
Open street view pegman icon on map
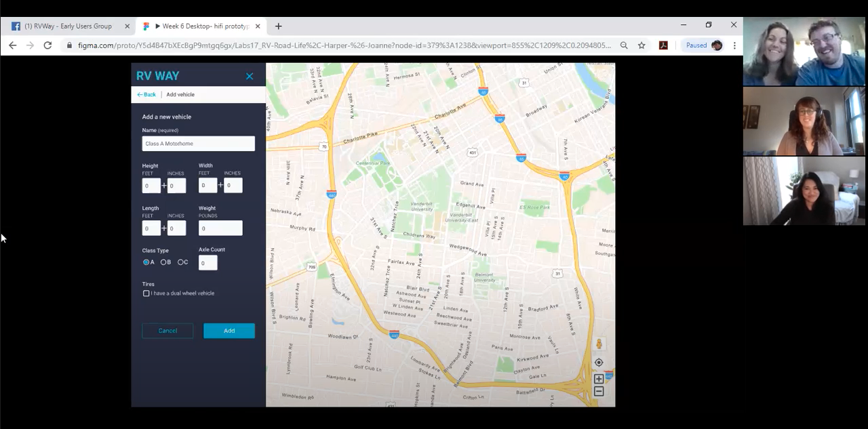click(x=599, y=344)
